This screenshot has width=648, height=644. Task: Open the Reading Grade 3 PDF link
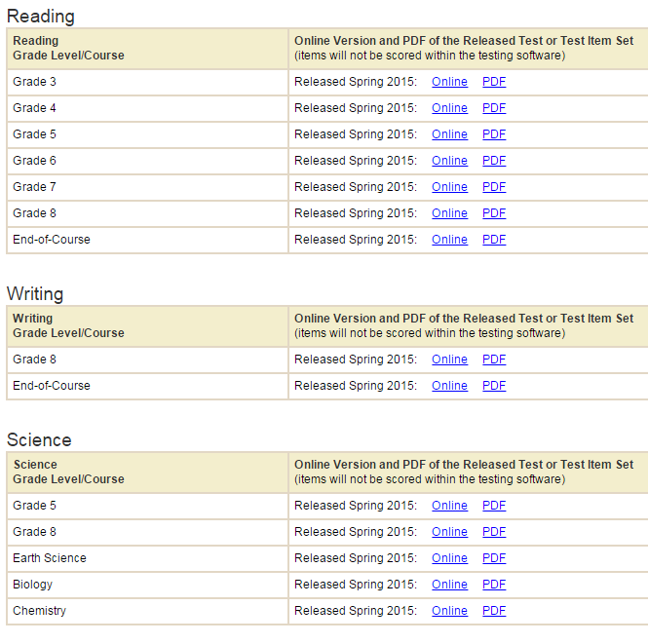494,82
